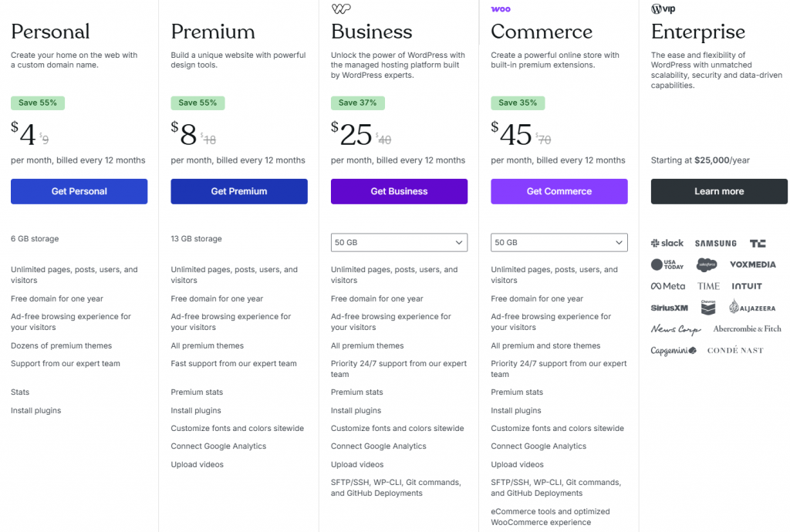The image size is (790, 532).
Task: Click the SiriusXM logo
Action: pos(670,308)
